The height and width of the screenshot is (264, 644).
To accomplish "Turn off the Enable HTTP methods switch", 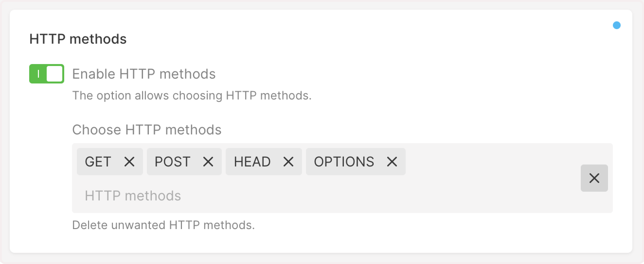I will pos(47,74).
